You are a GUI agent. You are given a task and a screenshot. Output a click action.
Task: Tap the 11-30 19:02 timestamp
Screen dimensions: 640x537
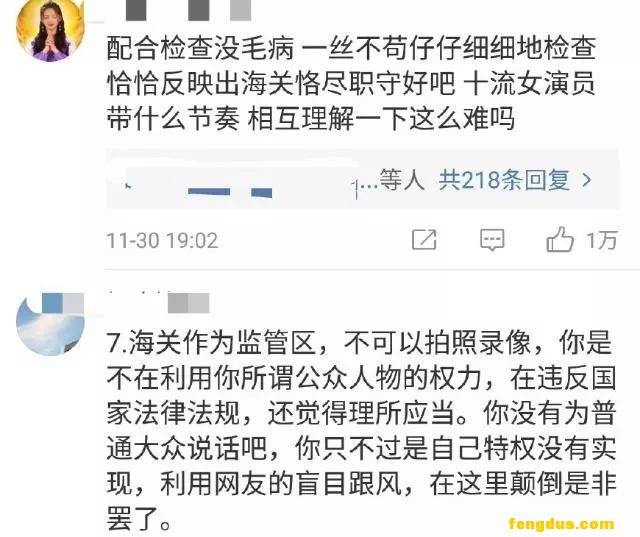tap(162, 240)
